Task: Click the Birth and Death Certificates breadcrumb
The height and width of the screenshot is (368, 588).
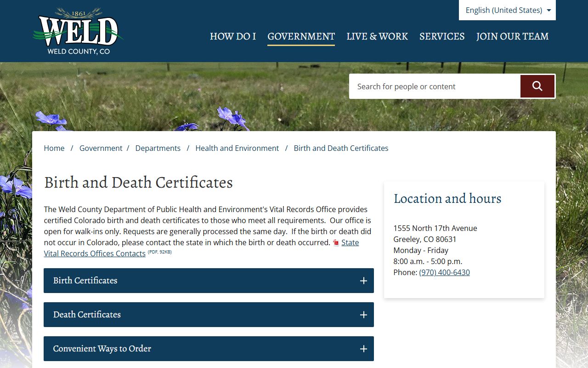Action: [x=341, y=148]
